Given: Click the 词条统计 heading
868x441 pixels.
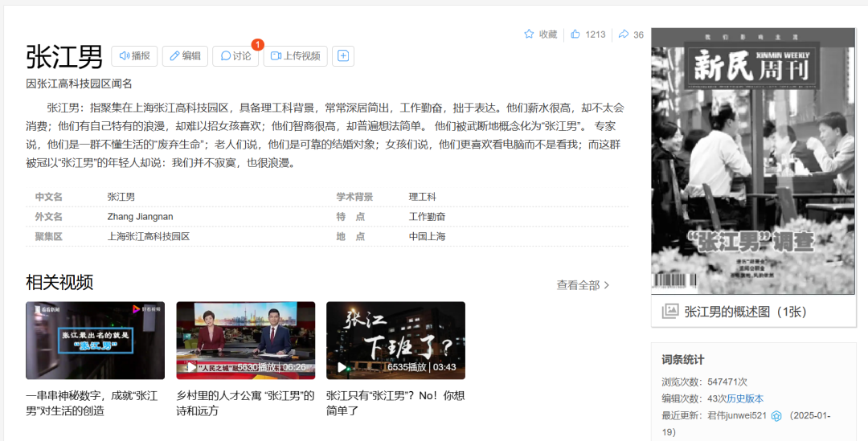Looking at the screenshot, I should [x=682, y=360].
